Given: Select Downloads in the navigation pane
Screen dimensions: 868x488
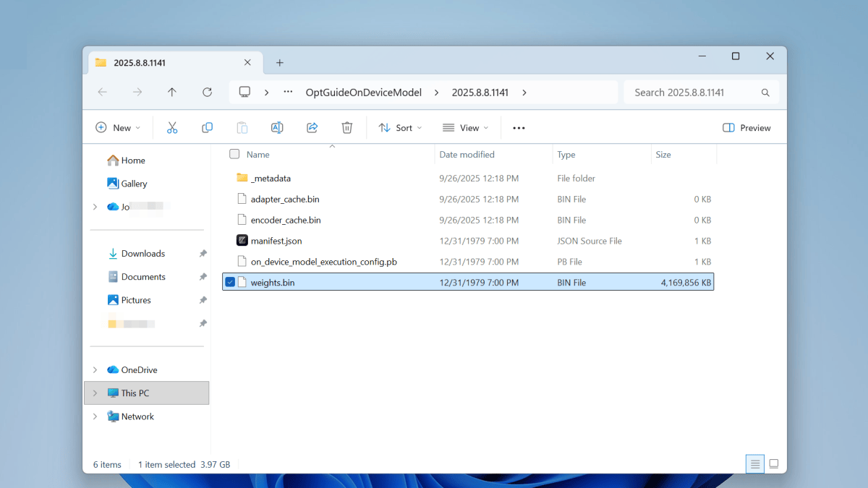Looking at the screenshot, I should (x=143, y=254).
